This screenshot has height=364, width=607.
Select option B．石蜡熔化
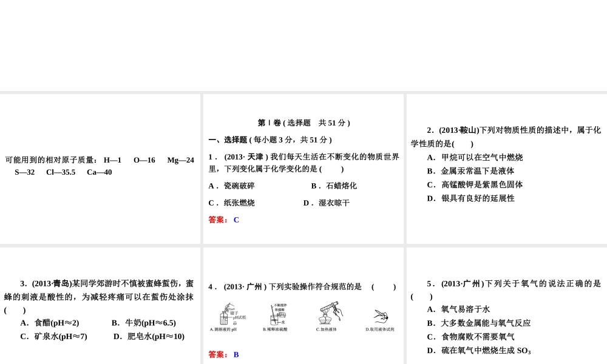pos(334,186)
